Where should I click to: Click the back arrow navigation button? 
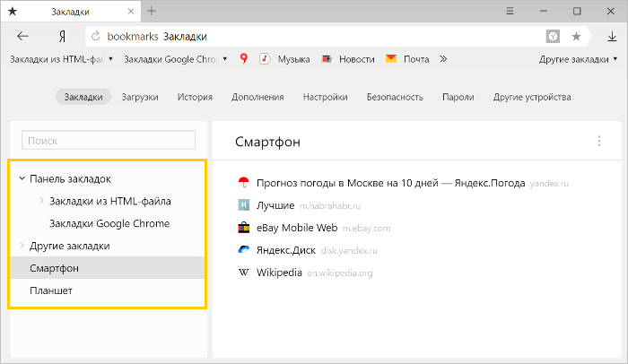tap(23, 37)
